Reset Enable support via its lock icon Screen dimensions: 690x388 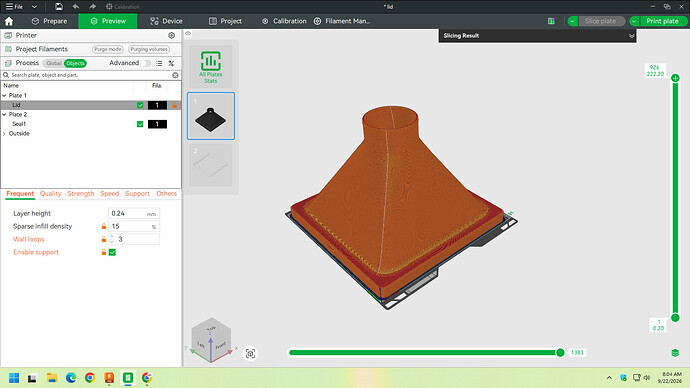click(x=104, y=252)
